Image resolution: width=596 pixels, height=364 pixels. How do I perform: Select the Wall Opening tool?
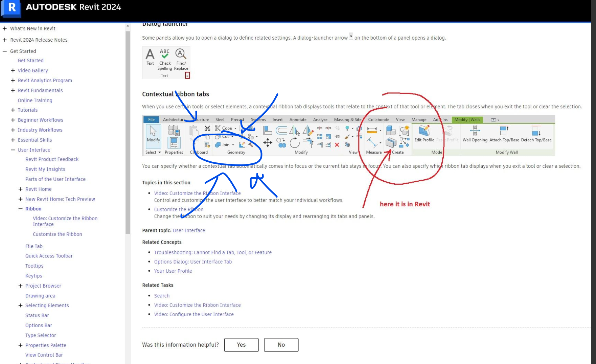coord(475,134)
